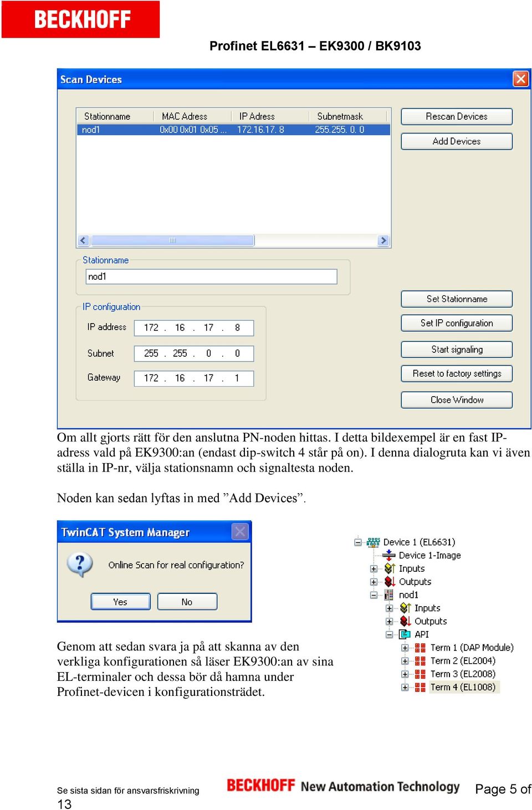Click the Stationname input field
The width and height of the screenshot is (532, 810).
212,276
